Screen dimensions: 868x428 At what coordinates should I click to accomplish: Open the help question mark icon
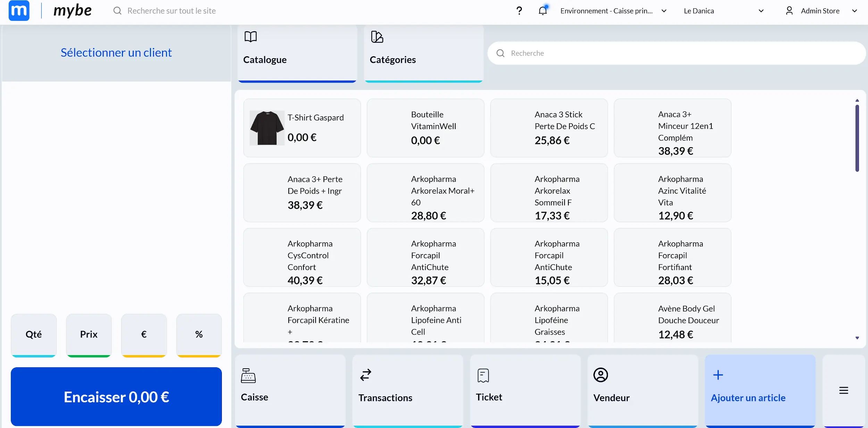[519, 11]
